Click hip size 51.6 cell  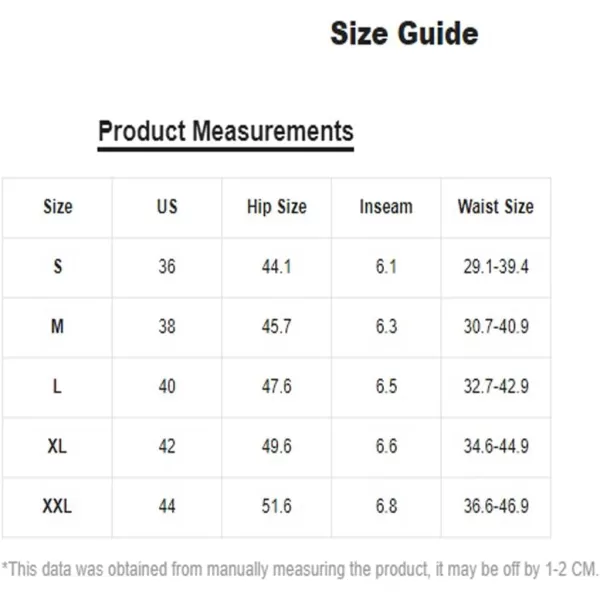[277, 506]
